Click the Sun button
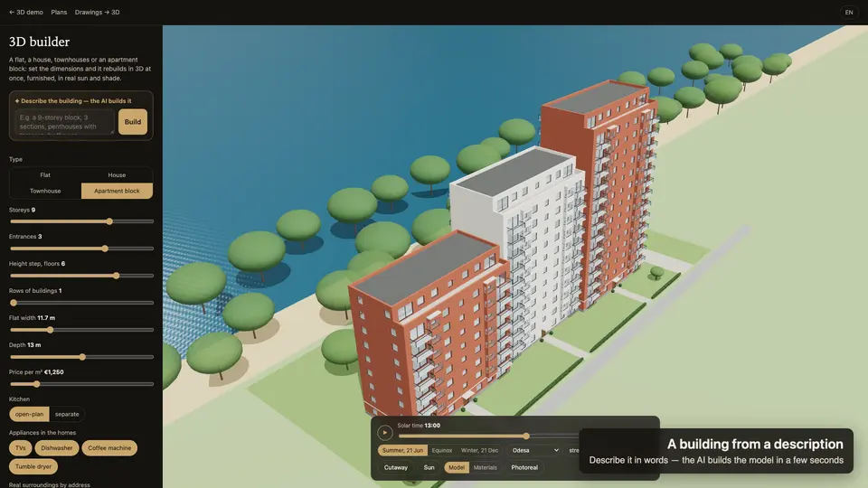 pos(429,467)
